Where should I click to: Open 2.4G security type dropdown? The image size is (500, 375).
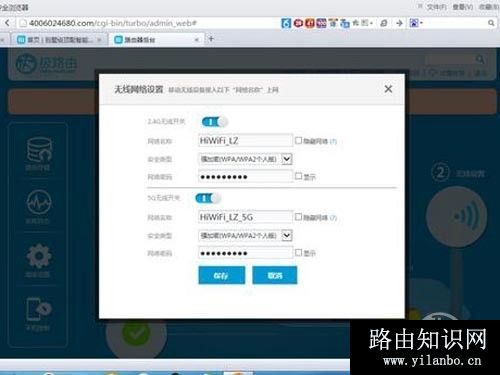point(245,159)
